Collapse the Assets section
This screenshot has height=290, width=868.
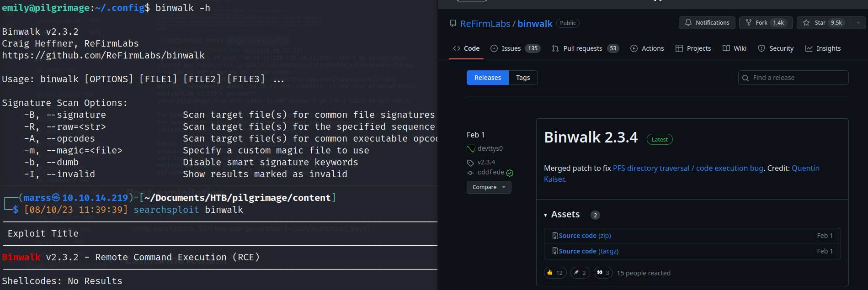point(562,215)
